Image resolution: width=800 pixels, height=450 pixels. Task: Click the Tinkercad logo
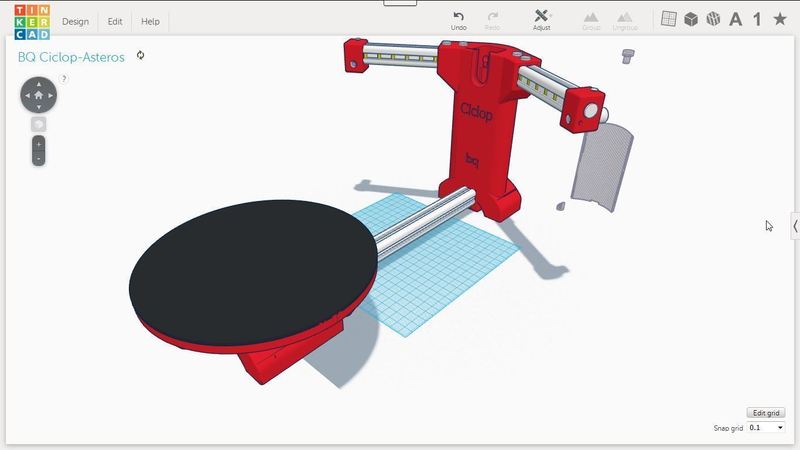point(32,22)
